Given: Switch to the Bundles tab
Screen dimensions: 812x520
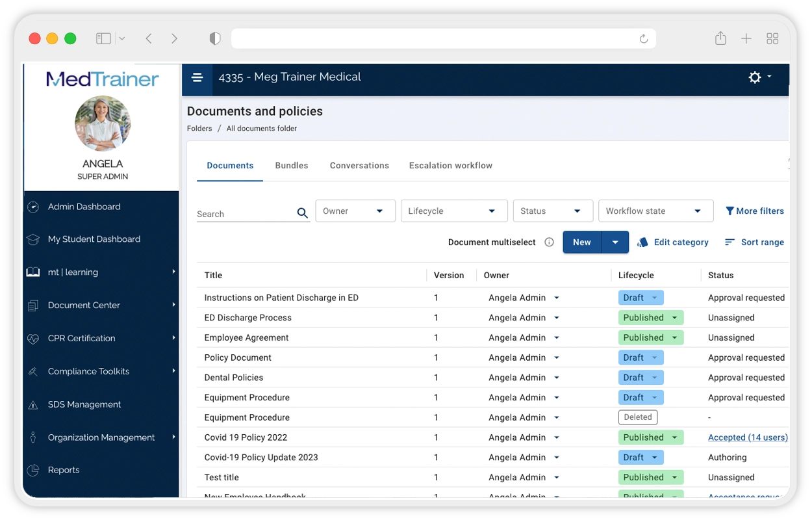Looking at the screenshot, I should click(x=292, y=166).
